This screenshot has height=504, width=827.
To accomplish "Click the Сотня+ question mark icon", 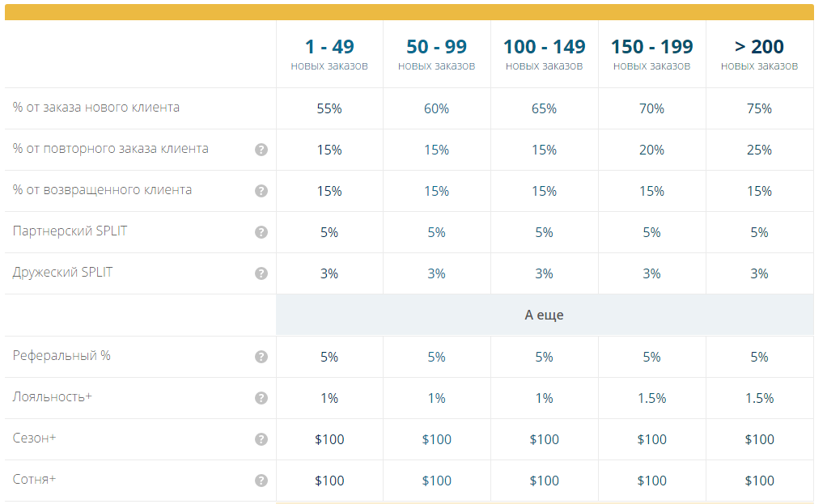I will 261,481.
